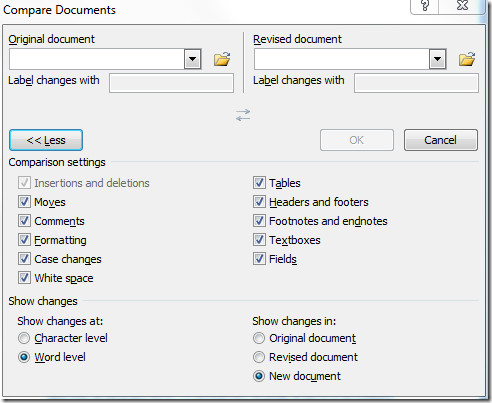This screenshot has height=403, width=492.
Task: Collapse options with the Less button
Action: (46, 140)
